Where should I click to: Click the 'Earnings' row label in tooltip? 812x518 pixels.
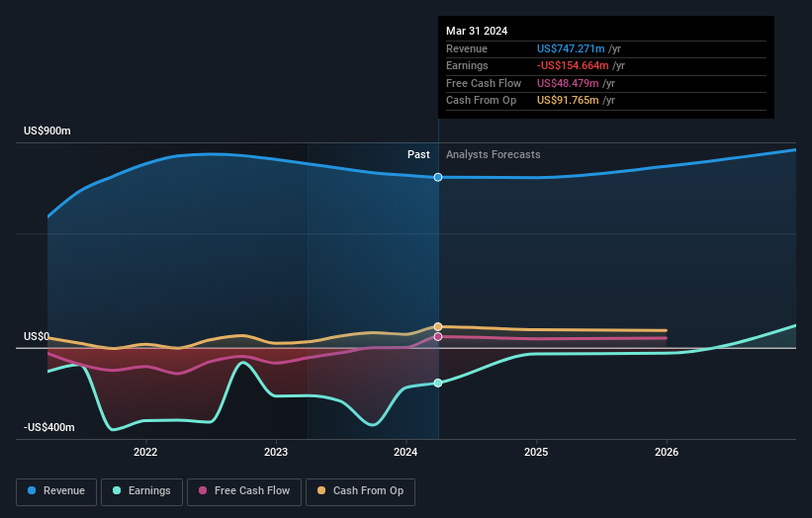coord(467,65)
